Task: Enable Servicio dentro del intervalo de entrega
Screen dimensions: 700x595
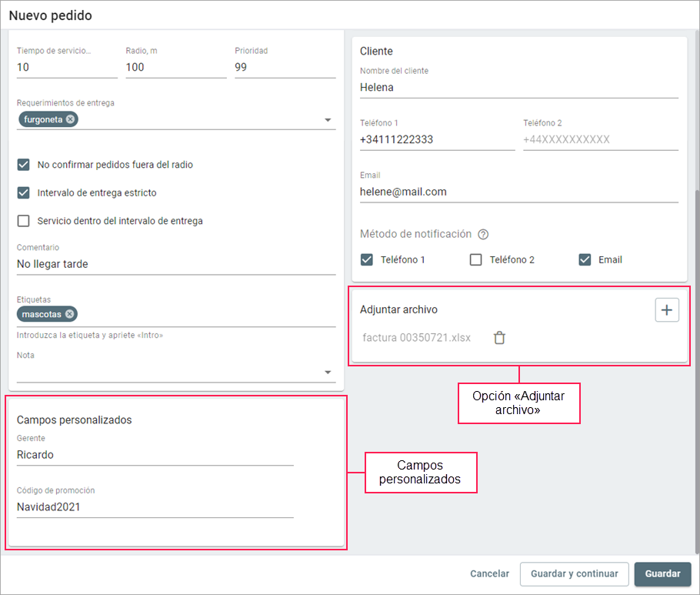Action: pos(23,221)
